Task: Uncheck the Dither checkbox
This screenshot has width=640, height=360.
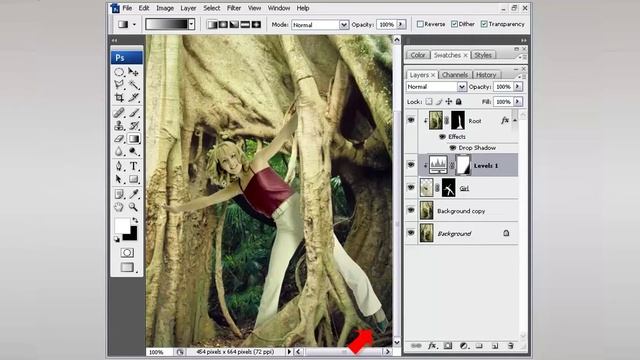Action: click(454, 24)
